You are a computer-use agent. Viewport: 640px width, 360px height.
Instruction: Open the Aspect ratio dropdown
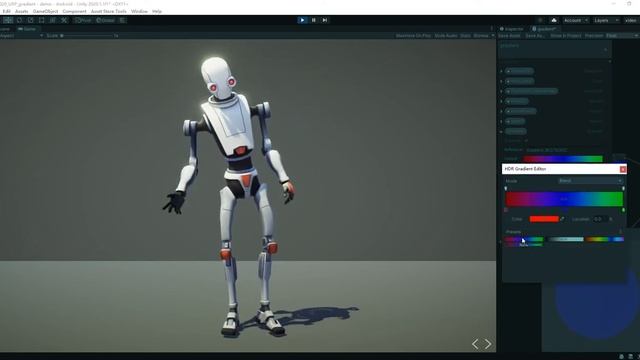tap(21, 36)
